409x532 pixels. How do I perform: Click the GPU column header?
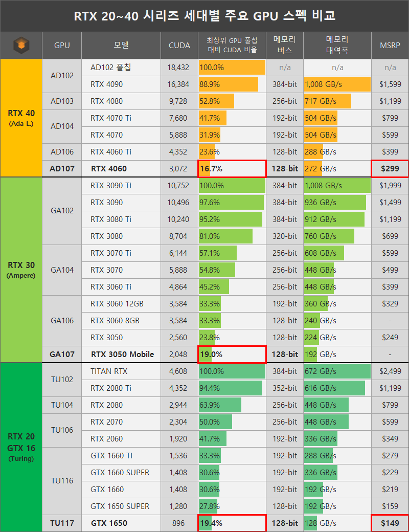point(62,46)
